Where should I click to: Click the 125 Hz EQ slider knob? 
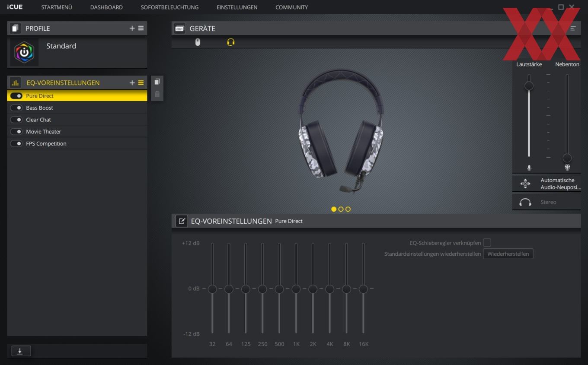click(246, 289)
